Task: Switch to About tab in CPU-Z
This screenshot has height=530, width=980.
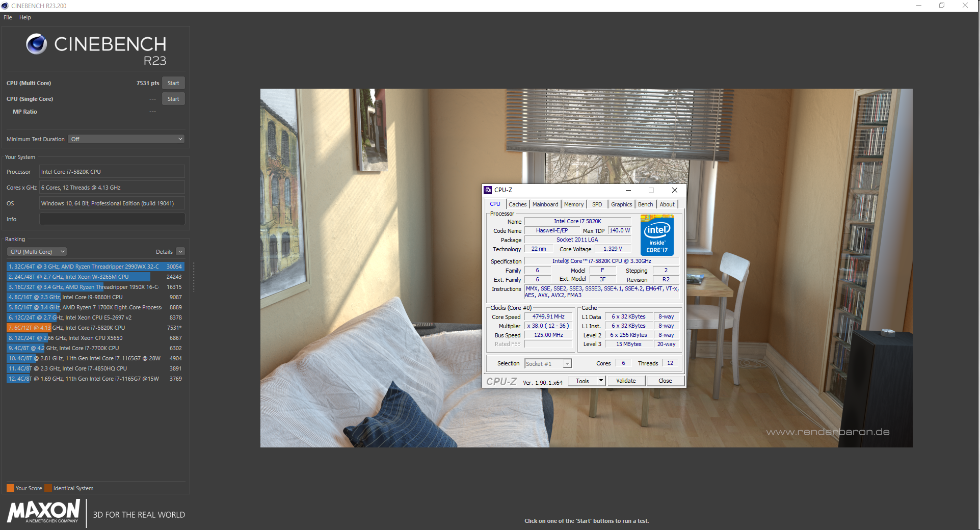Action: coord(667,204)
